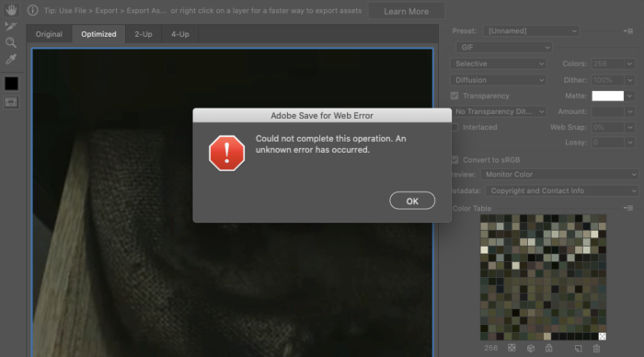644x357 pixels.
Task: Click the Colors value field
Action: coord(608,63)
